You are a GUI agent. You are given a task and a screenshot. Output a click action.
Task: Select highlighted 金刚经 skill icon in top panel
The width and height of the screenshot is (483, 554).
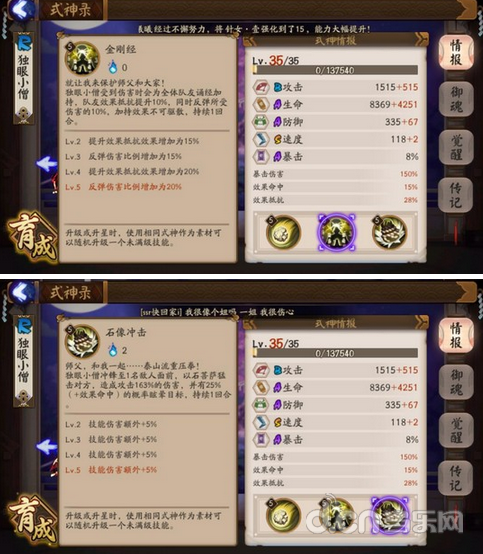click(337, 232)
